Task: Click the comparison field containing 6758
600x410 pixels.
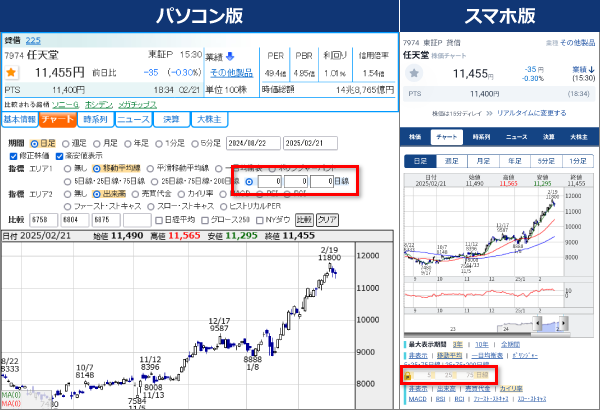Action: pos(44,220)
